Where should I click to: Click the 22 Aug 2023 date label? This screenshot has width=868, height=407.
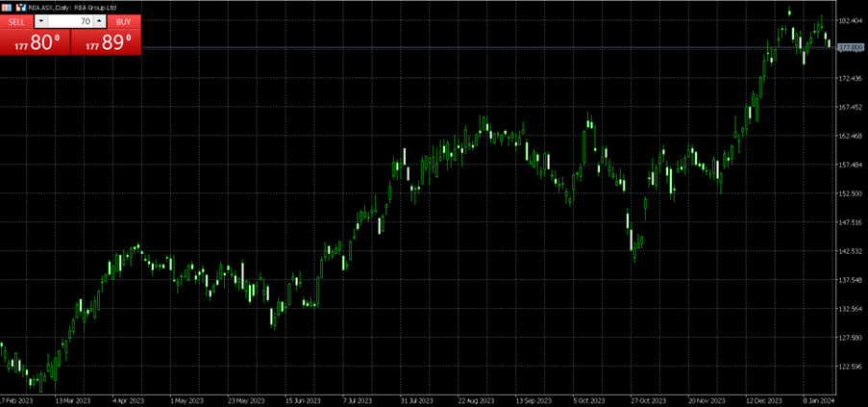pyautogui.click(x=476, y=400)
